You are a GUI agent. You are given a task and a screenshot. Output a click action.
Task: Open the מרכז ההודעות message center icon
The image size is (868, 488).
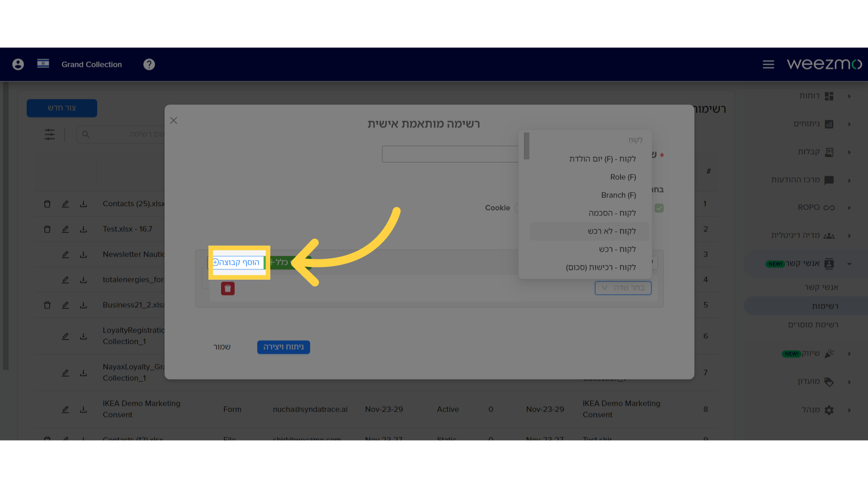click(x=829, y=180)
